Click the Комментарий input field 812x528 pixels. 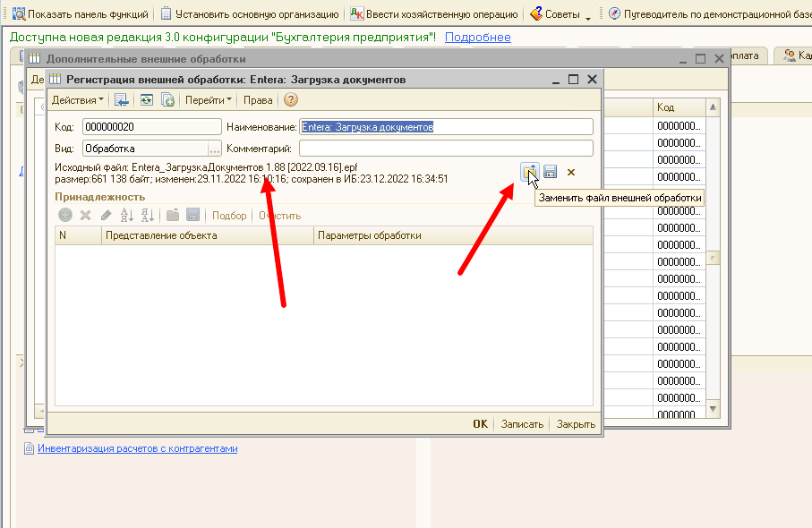(446, 149)
